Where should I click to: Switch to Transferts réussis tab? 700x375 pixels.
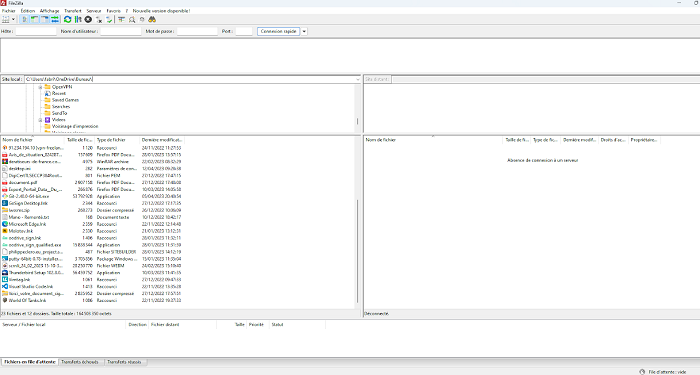tap(124, 362)
